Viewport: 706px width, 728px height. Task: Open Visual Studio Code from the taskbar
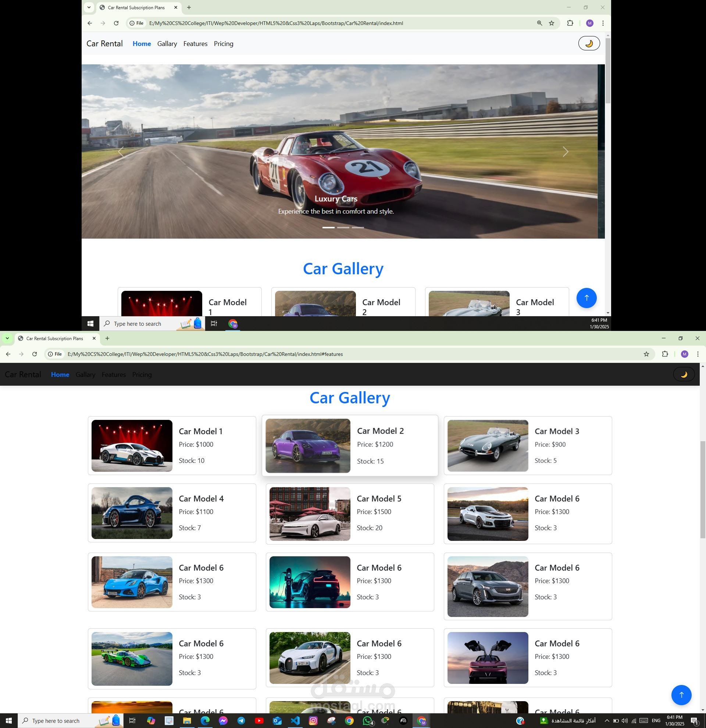click(295, 721)
